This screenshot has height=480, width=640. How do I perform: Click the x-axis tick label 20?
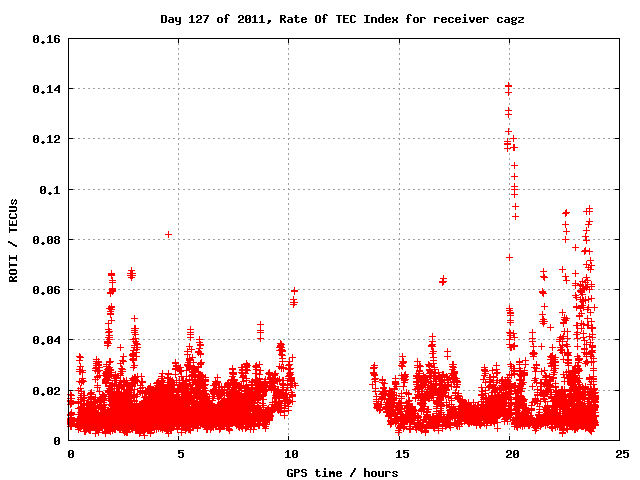pyautogui.click(x=509, y=453)
